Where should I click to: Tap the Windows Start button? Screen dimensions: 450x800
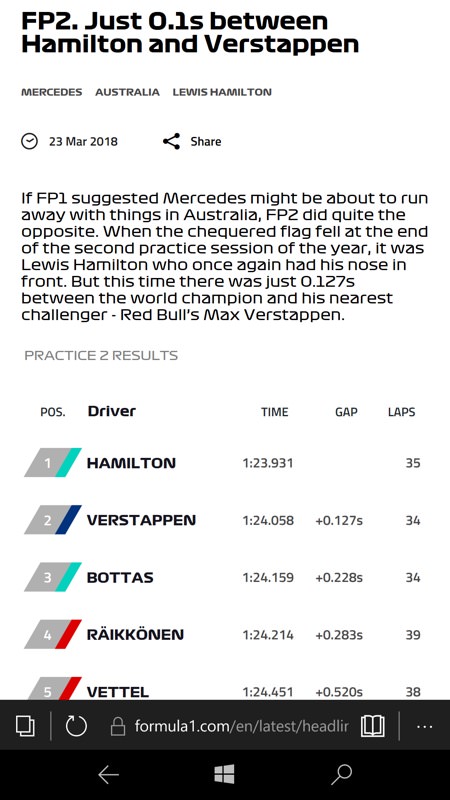click(x=224, y=774)
